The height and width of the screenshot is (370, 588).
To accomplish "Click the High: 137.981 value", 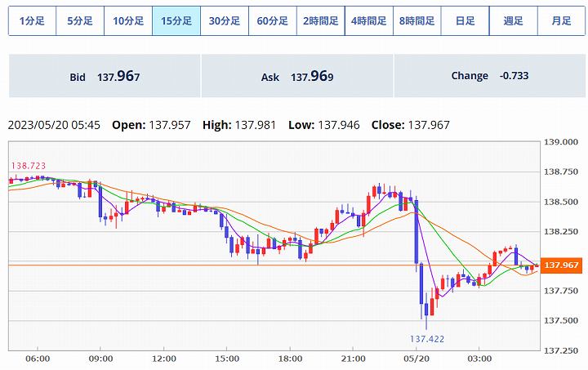I will (239, 125).
